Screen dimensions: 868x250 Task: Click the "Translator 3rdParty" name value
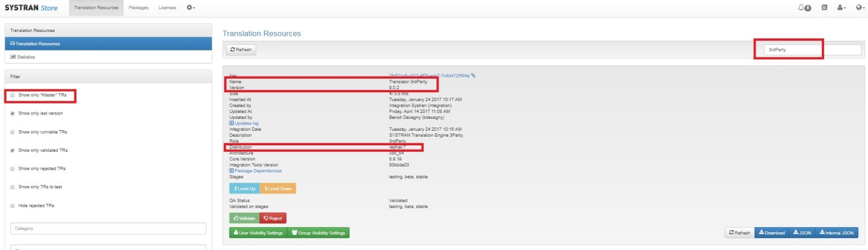coord(408,82)
